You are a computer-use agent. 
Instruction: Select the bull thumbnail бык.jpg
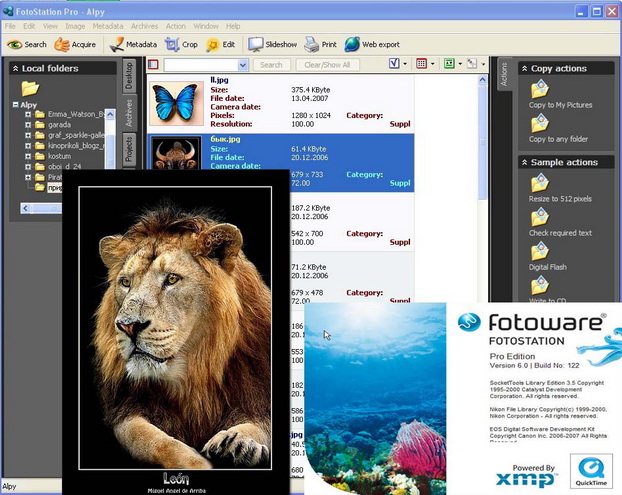click(176, 154)
